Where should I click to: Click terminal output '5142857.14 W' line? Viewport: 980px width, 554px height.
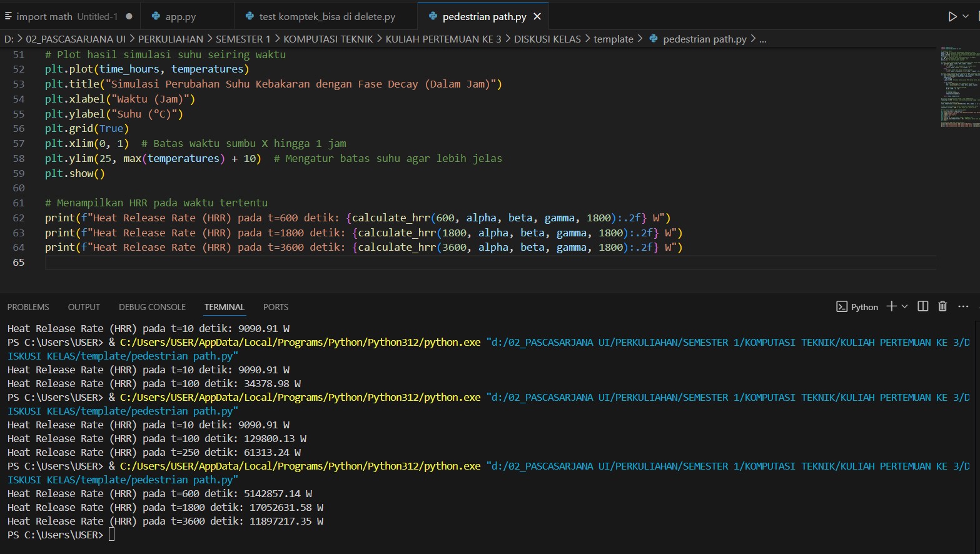pyautogui.click(x=159, y=494)
